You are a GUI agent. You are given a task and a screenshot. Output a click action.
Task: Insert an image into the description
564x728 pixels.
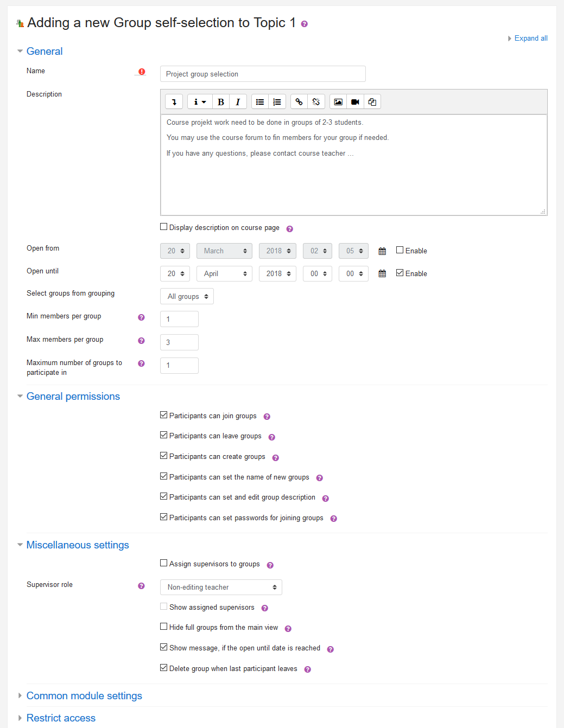pos(338,101)
